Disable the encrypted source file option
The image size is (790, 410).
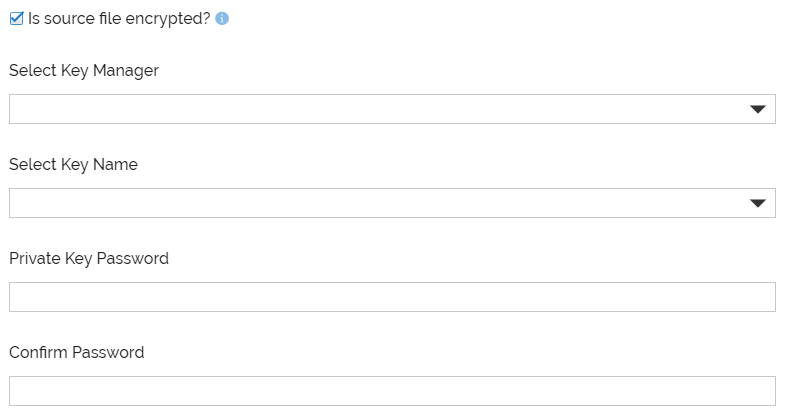(16, 18)
